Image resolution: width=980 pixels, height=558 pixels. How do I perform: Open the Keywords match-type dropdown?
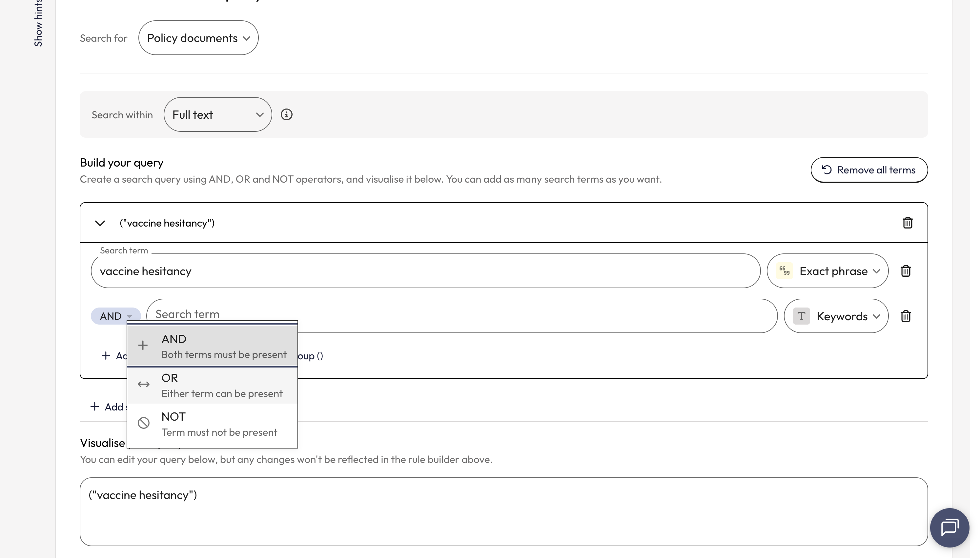point(836,316)
